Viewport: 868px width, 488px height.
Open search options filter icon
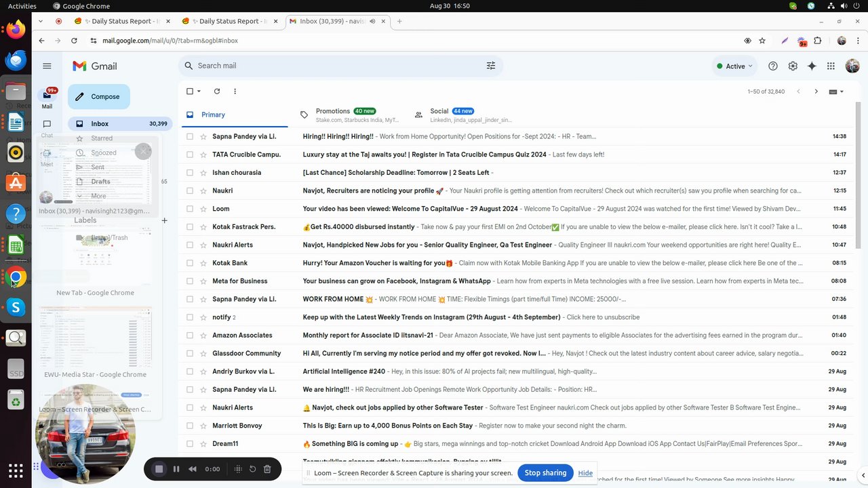tap(491, 66)
